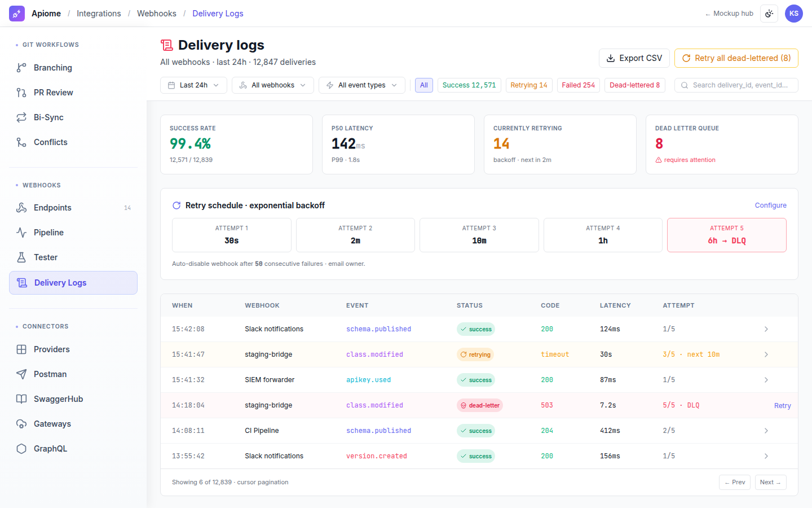Click the version.created event
This screenshot has height=508, width=812.
[x=377, y=456]
